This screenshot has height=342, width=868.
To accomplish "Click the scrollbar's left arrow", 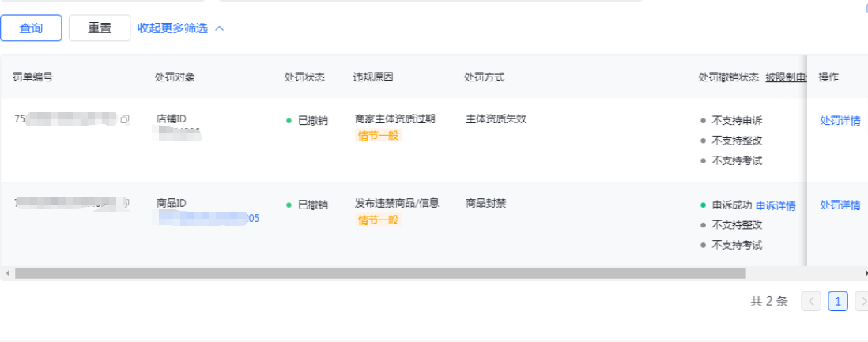I will click(x=7, y=273).
